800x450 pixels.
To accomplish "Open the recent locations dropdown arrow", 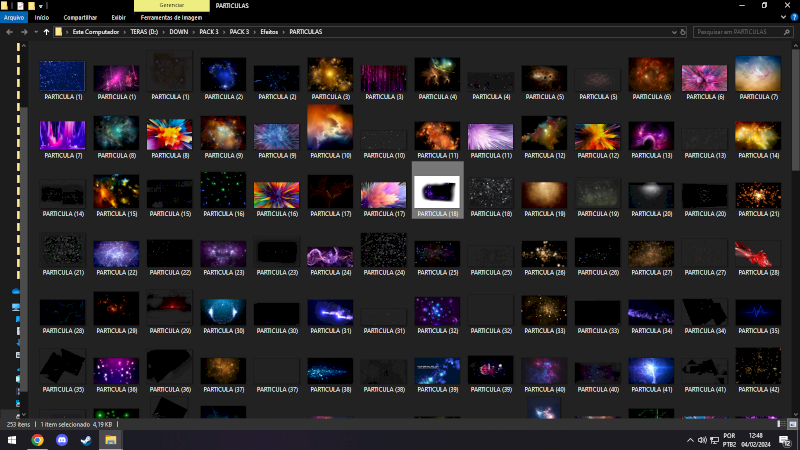I will [35, 32].
